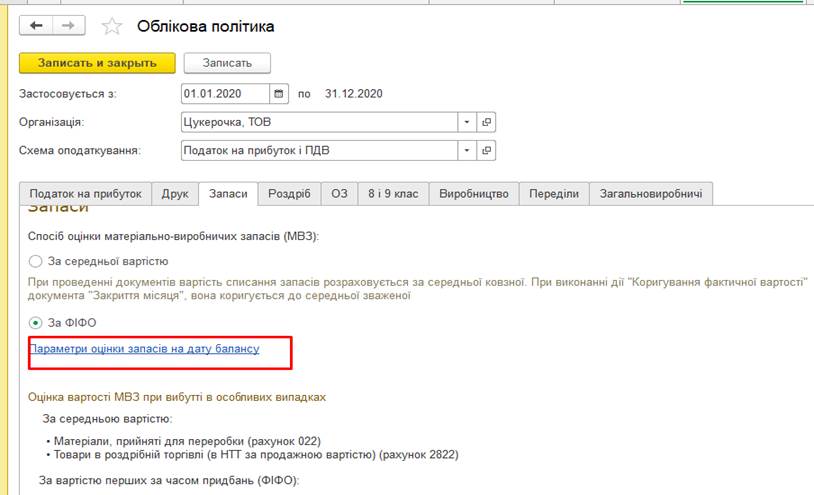
Task: Open the ОЗ tab
Action: (339, 194)
